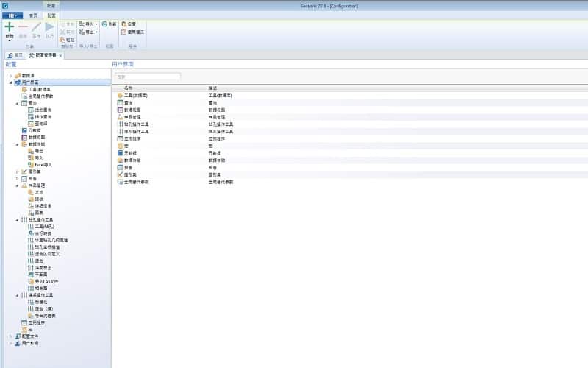Click the 描述 column header
Viewport: 588px width, 368px height.
click(x=212, y=88)
